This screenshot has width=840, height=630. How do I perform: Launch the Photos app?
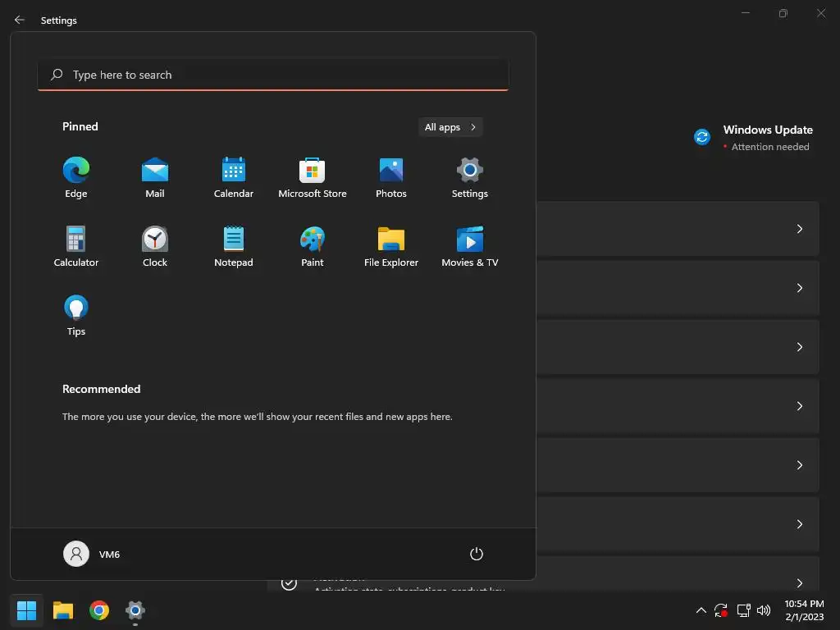[391, 178]
